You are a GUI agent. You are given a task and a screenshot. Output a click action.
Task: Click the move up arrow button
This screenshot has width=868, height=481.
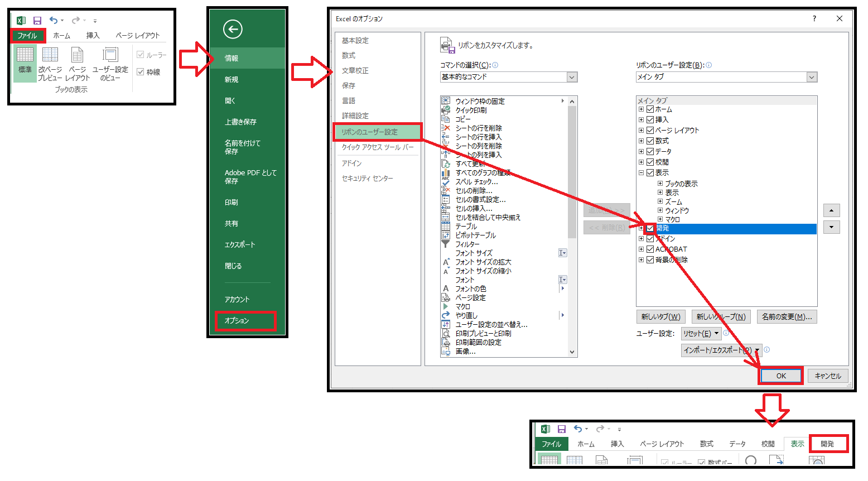point(832,211)
